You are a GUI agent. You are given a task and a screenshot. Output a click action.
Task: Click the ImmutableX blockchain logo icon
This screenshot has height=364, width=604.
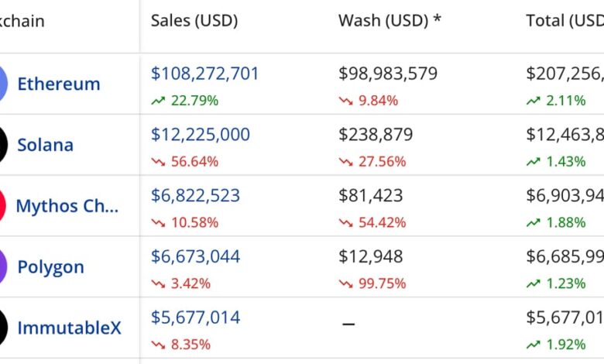point(2,328)
